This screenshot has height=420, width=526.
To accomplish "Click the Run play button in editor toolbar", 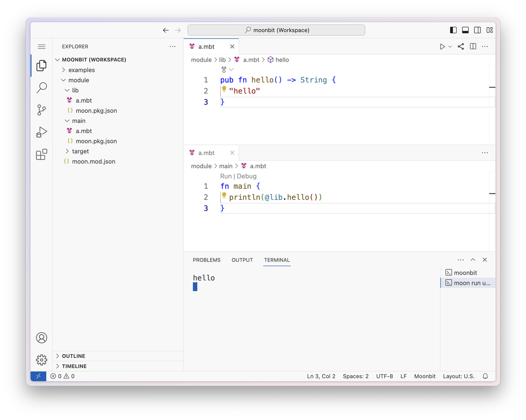I will (442, 47).
